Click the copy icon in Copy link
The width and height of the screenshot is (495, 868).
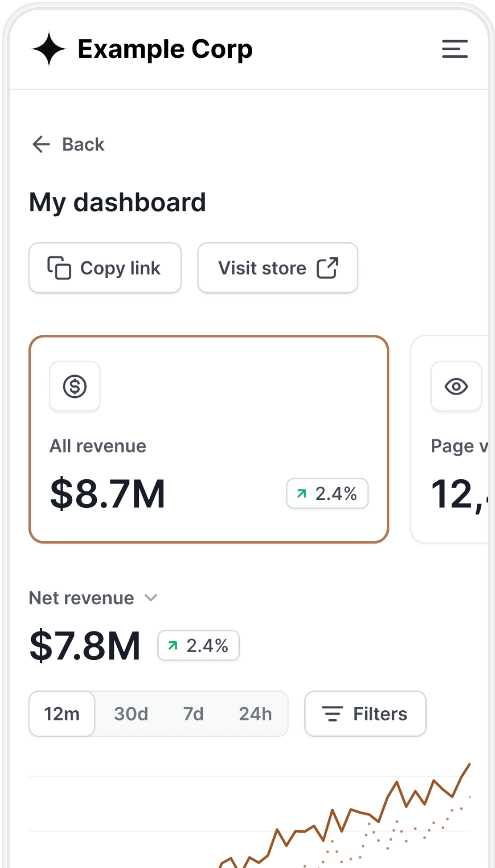(59, 268)
